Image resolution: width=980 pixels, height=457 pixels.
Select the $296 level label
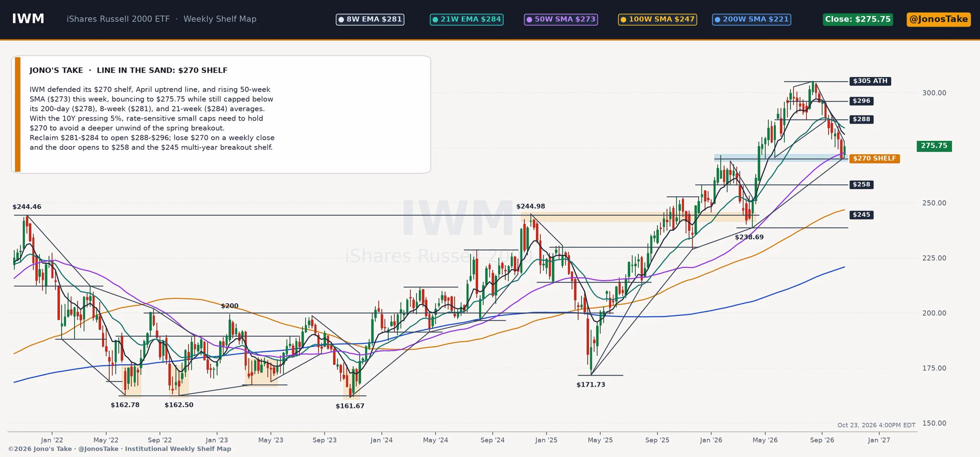click(x=861, y=101)
